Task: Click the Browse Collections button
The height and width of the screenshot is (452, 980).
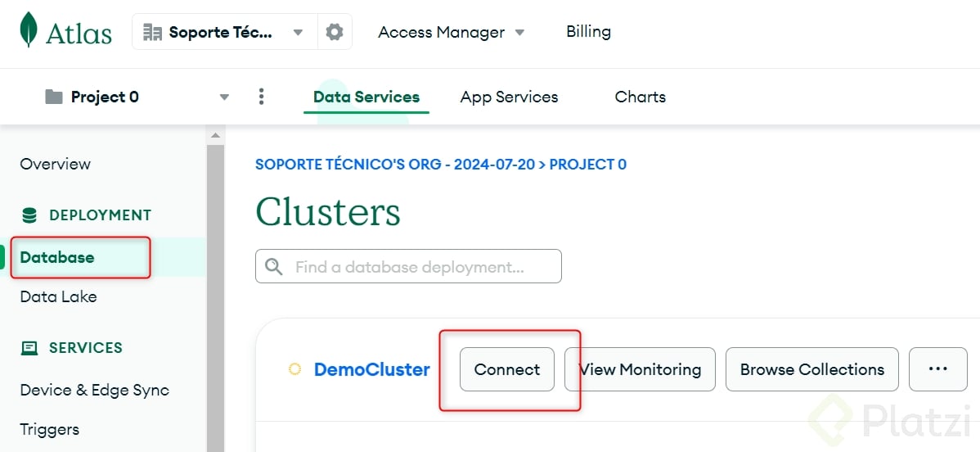Action: 811,369
